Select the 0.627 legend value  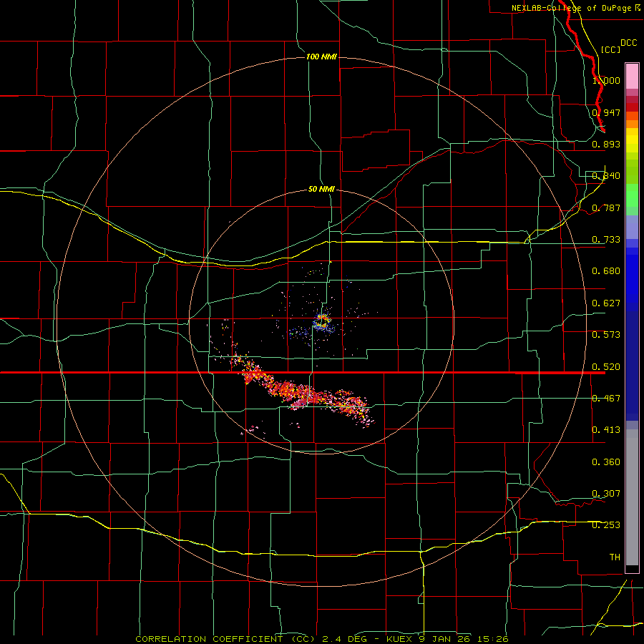point(606,303)
